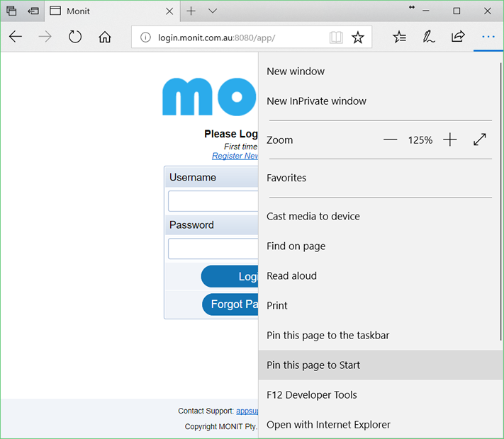
Task: Open the Favorites hub icon
Action: click(399, 37)
